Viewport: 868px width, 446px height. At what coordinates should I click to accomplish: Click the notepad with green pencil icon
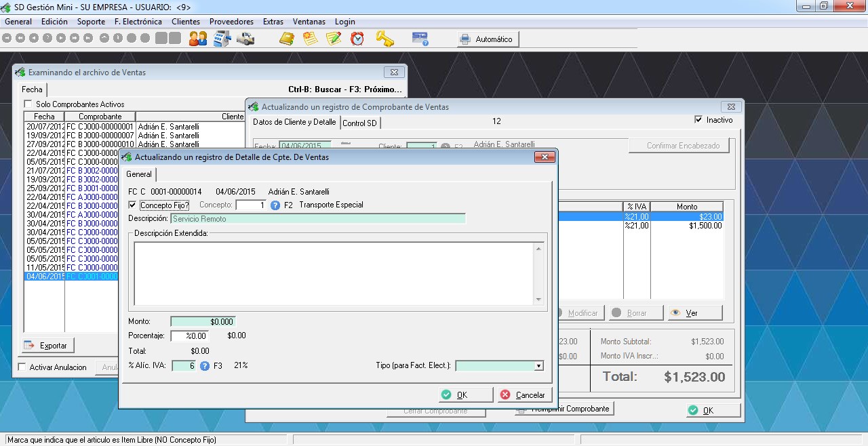point(333,39)
